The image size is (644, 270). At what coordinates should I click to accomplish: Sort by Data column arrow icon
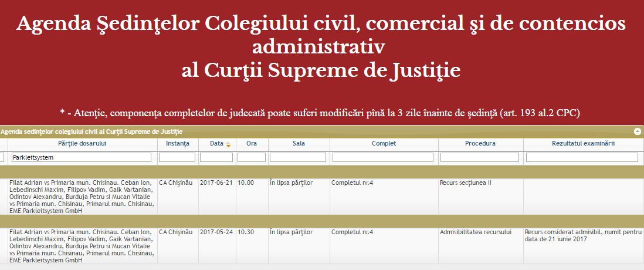pyautogui.click(x=228, y=144)
